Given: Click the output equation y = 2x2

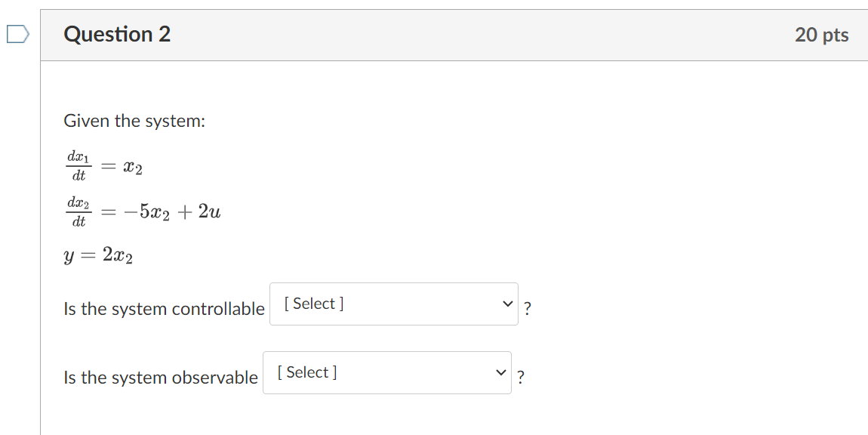Looking at the screenshot, I should (x=98, y=255).
